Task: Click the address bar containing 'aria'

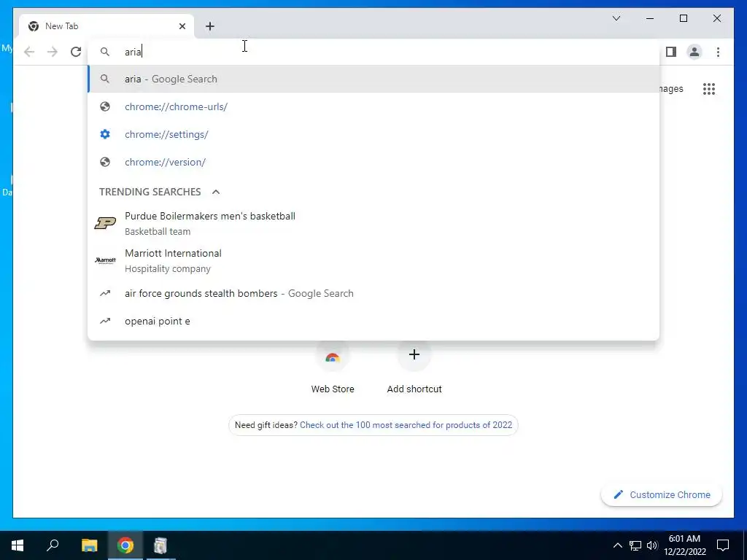Action: (373, 52)
